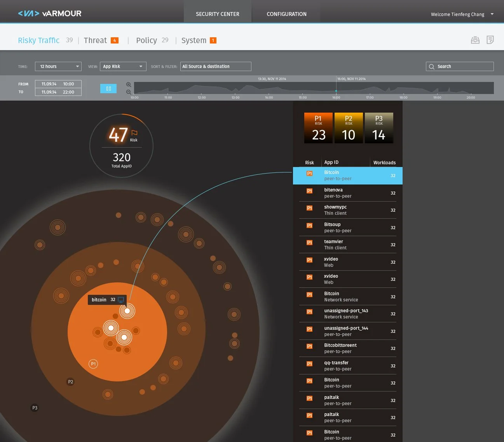
Task: Select the qq-transfer row
Action: pos(347,366)
